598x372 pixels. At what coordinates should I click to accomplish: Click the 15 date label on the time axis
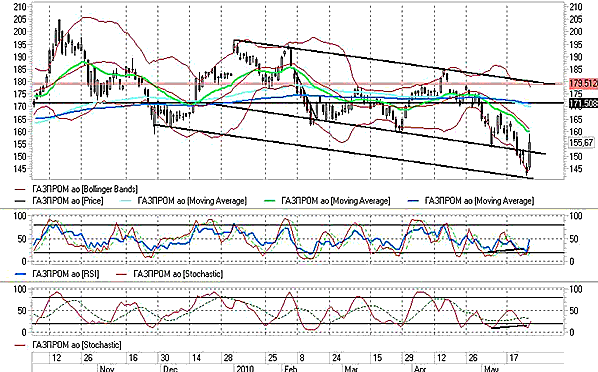click(377, 358)
